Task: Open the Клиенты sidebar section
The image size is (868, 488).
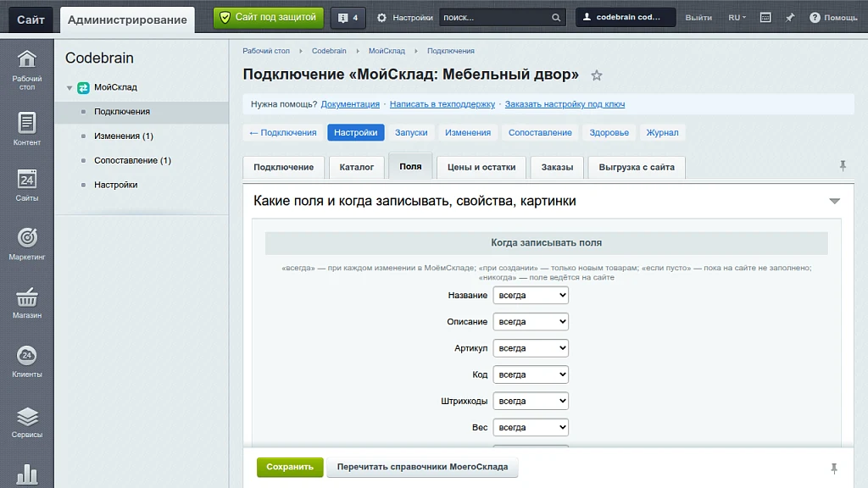Action: (x=26, y=361)
